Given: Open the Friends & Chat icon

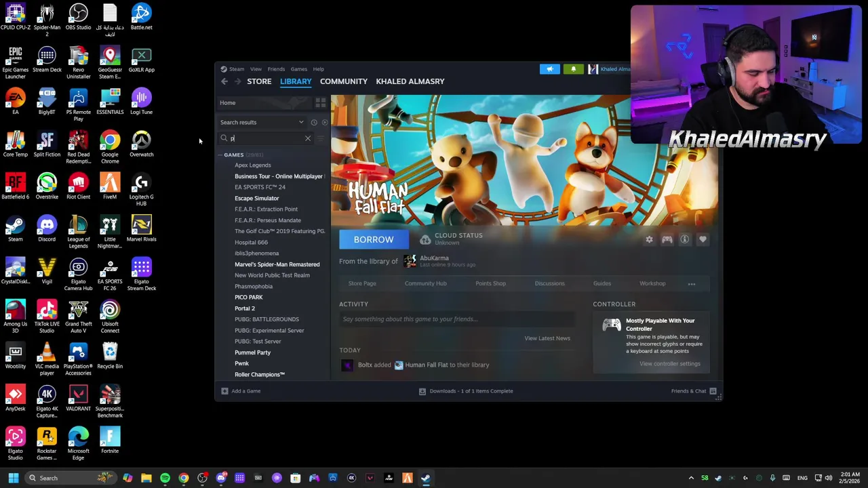Looking at the screenshot, I should pyautogui.click(x=713, y=391).
